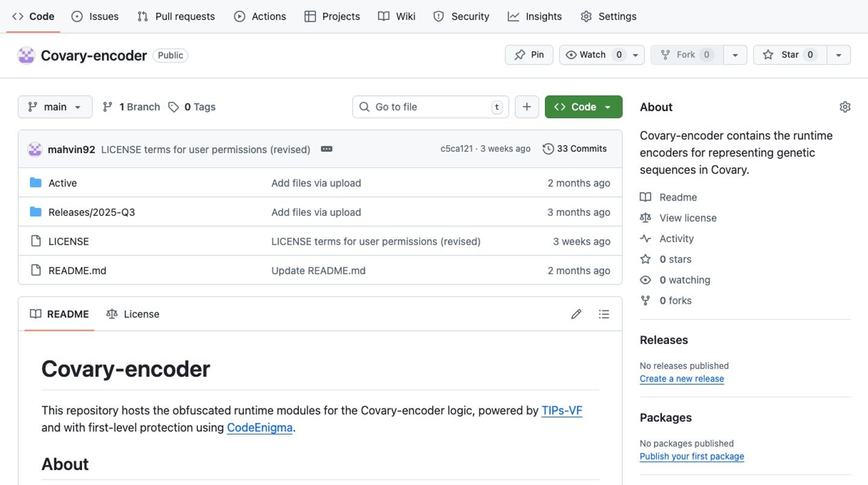Image resolution: width=868 pixels, height=485 pixels.
Task: Follow the CodeEnigma link
Action: click(x=260, y=428)
